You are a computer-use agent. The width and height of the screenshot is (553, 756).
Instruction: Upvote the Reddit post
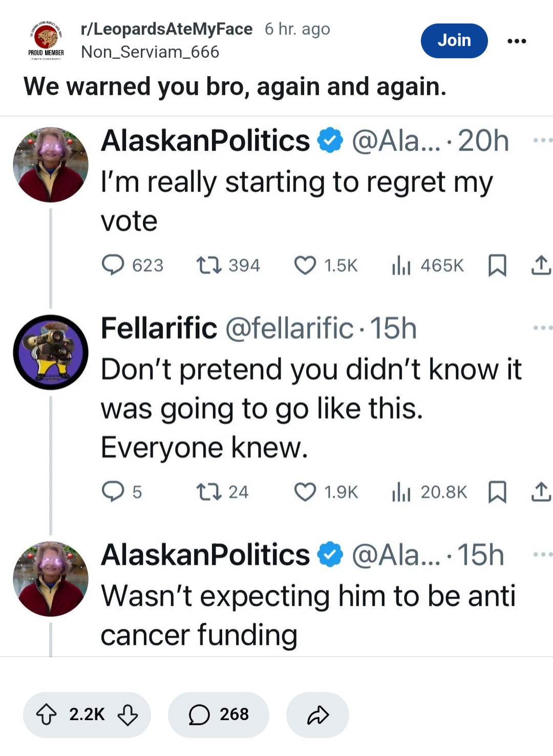pos(46,715)
